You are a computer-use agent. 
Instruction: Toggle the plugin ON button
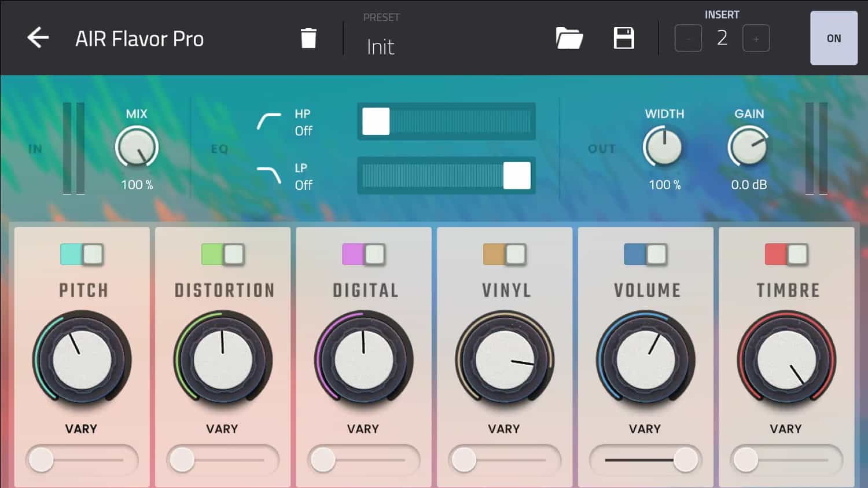(834, 38)
